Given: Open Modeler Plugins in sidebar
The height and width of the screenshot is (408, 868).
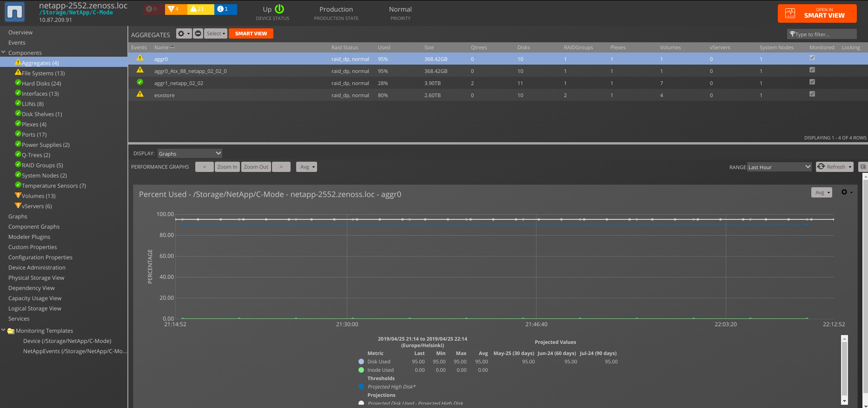Looking at the screenshot, I should (x=29, y=237).
